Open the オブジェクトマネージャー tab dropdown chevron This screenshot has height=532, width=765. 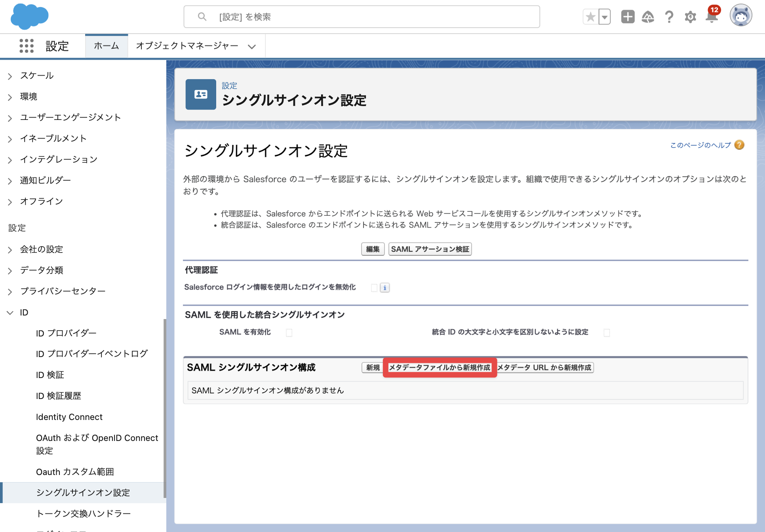pyautogui.click(x=251, y=47)
